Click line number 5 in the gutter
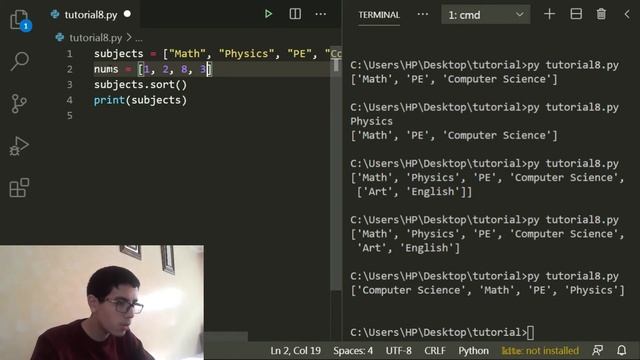640x360 pixels. [69, 116]
